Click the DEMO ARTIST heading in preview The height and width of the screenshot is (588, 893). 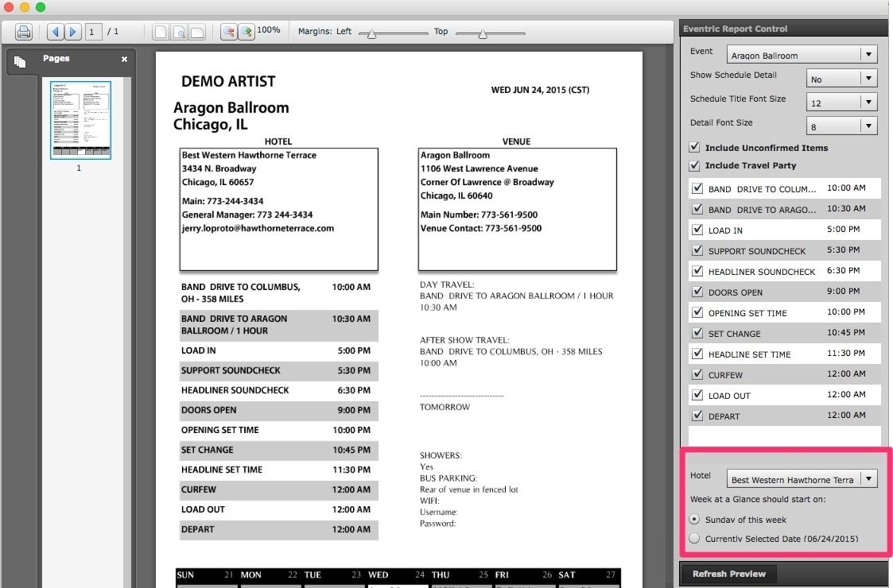pyautogui.click(x=227, y=81)
